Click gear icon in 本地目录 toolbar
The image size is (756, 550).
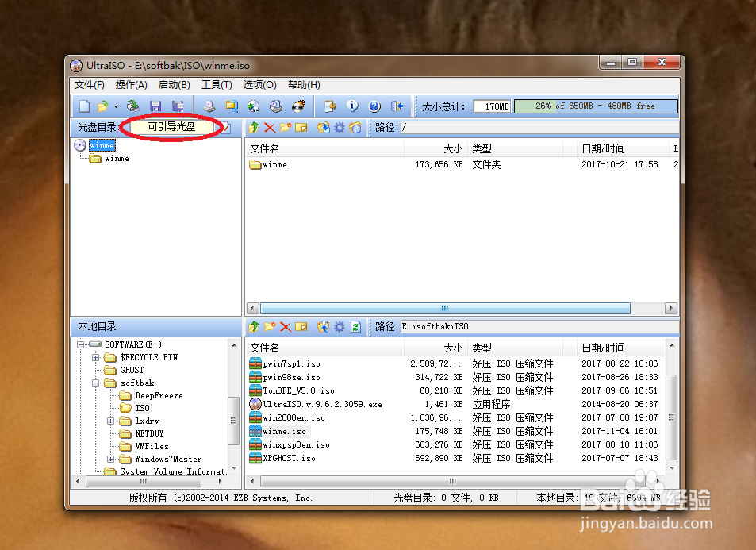click(340, 327)
